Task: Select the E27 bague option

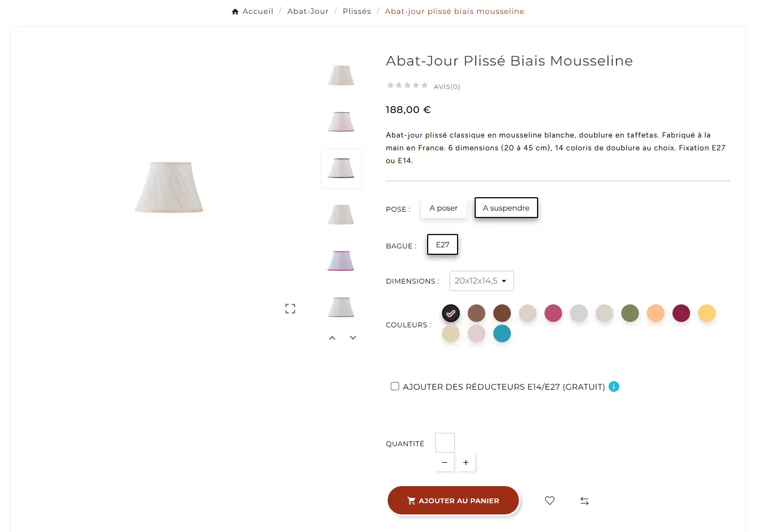Action: 443,245
